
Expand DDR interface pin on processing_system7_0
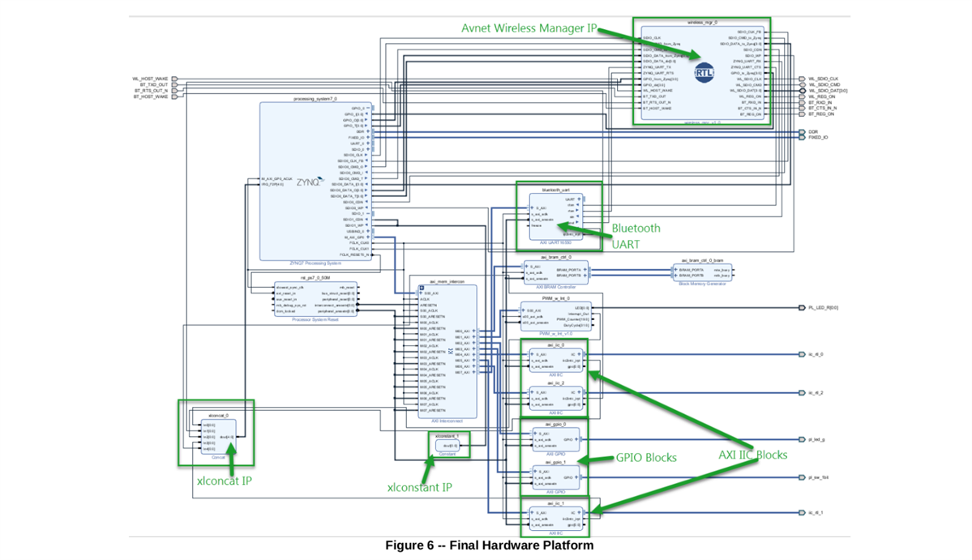[367, 131]
